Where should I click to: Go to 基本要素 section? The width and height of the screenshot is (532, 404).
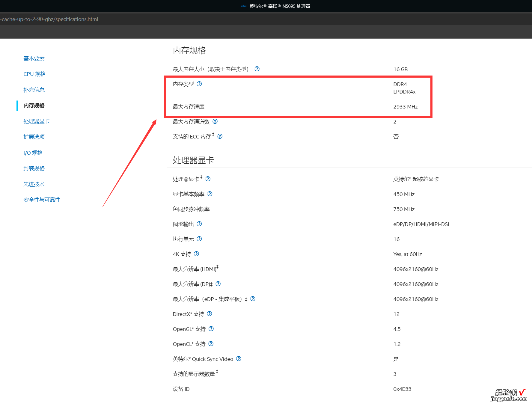[x=34, y=58]
